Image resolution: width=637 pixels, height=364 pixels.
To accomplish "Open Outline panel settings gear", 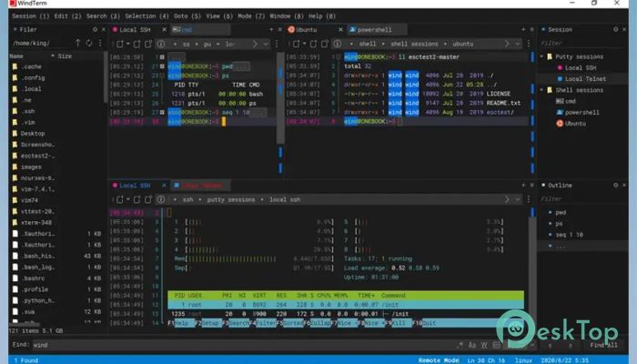I will 615,185.
